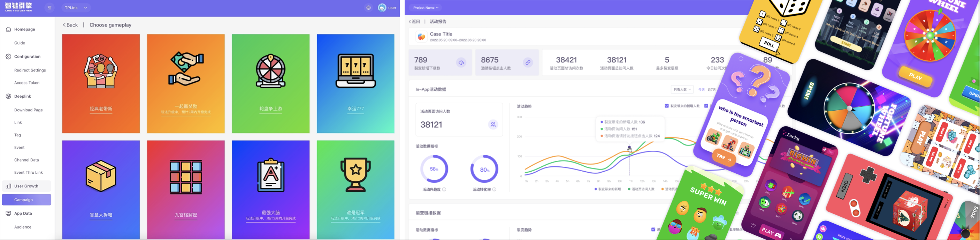Click the yellow PLAY button on wheel card
This screenshot has width=980, height=240.
tap(916, 77)
